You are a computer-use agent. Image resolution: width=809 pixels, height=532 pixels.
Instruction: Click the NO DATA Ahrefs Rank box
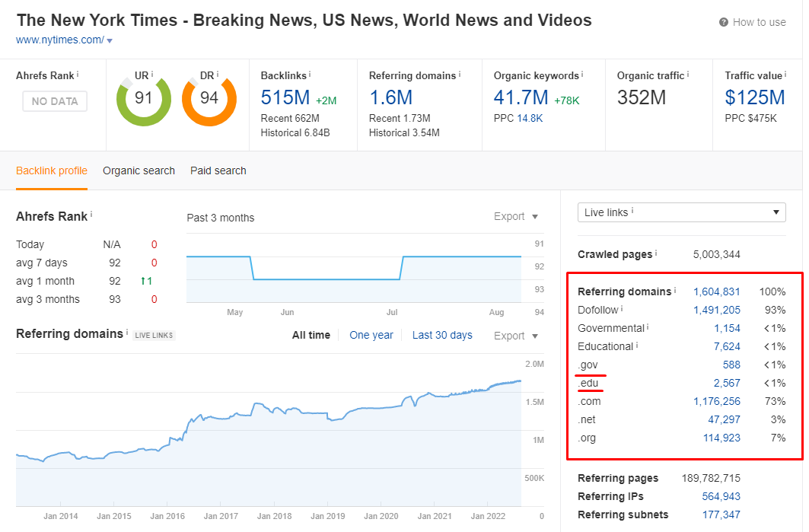click(x=55, y=101)
